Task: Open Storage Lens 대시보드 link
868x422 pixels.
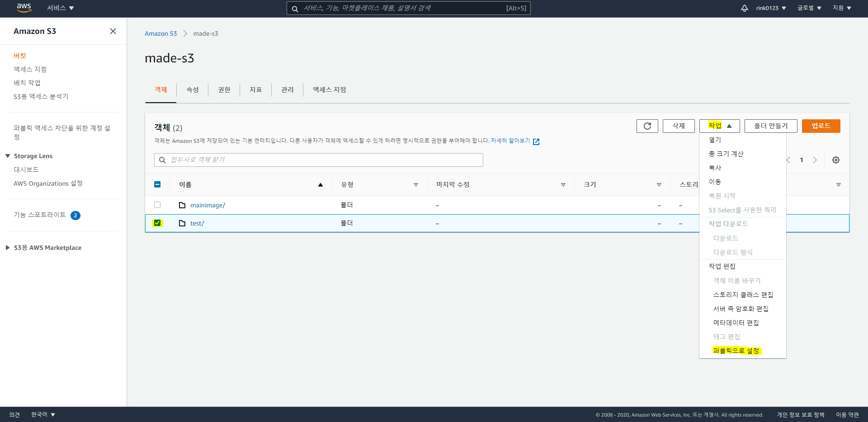Action: pos(26,169)
